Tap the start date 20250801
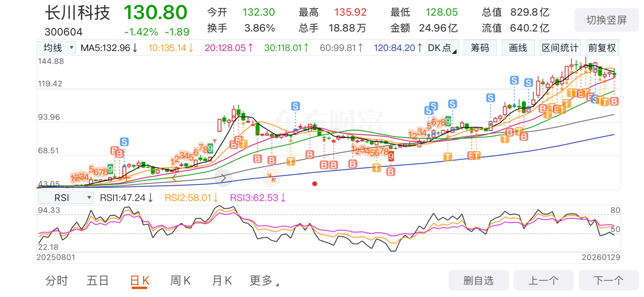 56,257
